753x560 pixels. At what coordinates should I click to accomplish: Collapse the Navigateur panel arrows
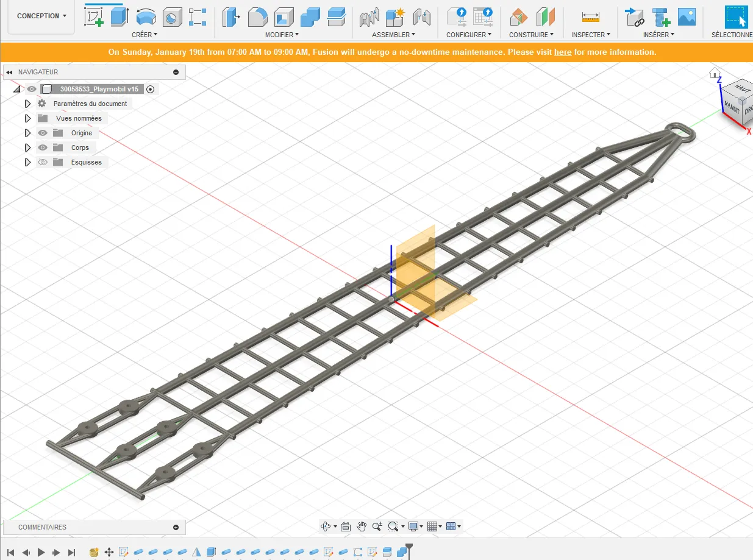point(10,72)
